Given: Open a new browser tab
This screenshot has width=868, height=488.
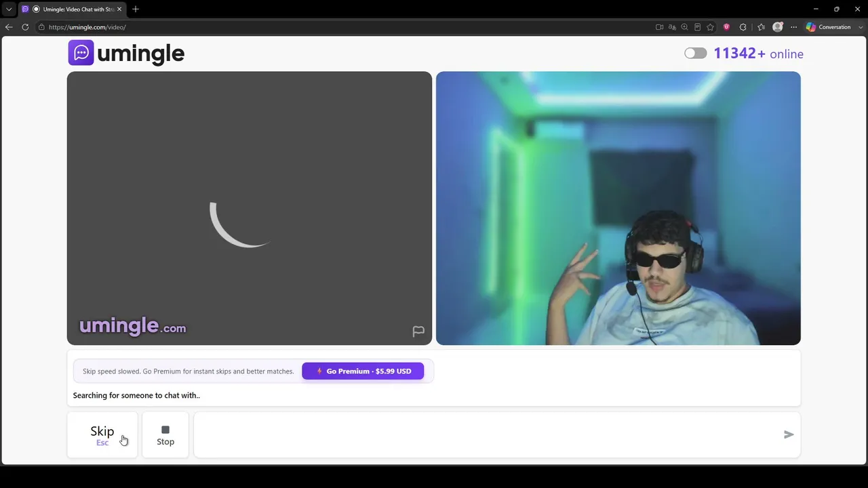Looking at the screenshot, I should point(136,9).
